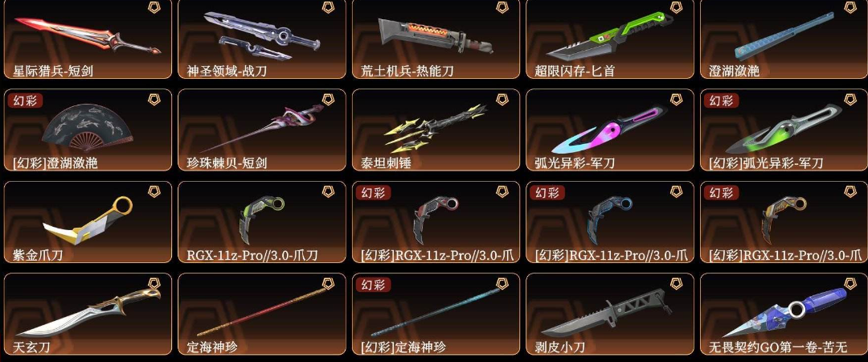The width and height of the screenshot is (868, 362).
Task: Click the 神圣领域-战刀 knife skin
Action: 262,39
